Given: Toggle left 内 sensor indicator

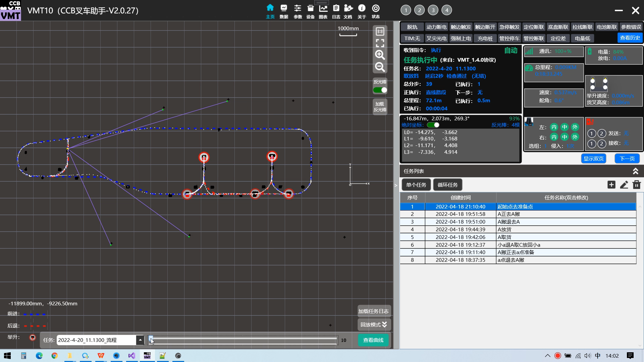Looking at the screenshot, I should (554, 127).
